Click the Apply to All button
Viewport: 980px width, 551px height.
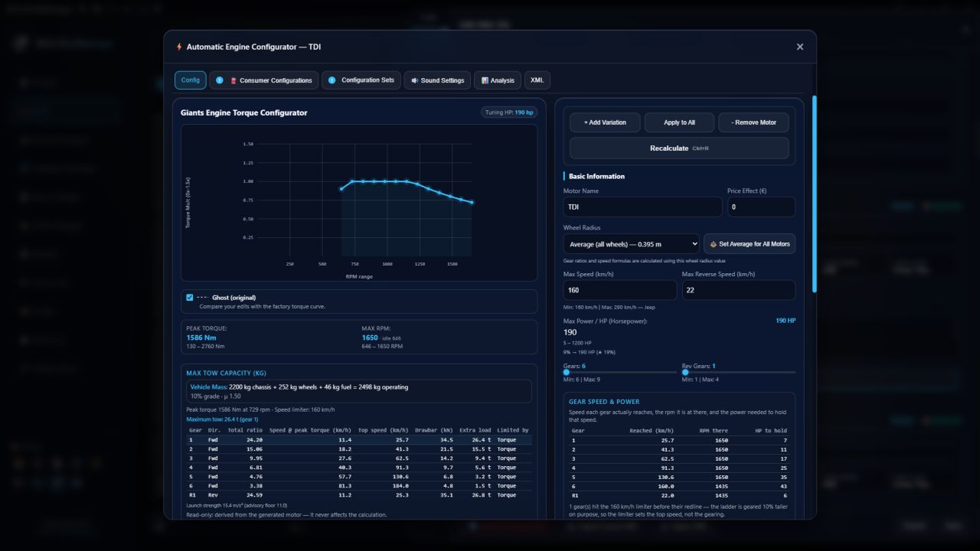[679, 122]
